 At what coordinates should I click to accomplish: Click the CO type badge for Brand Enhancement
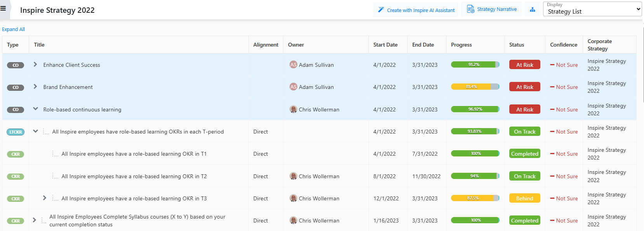point(16,87)
